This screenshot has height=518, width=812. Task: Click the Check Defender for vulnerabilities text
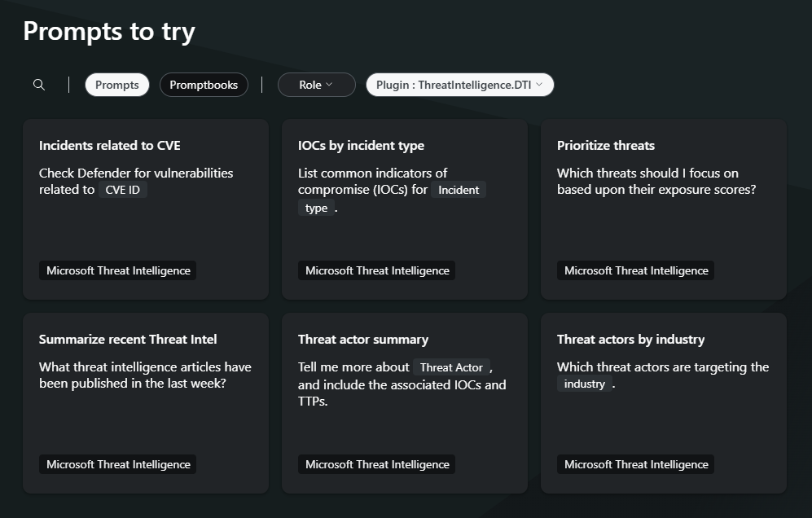point(136,173)
